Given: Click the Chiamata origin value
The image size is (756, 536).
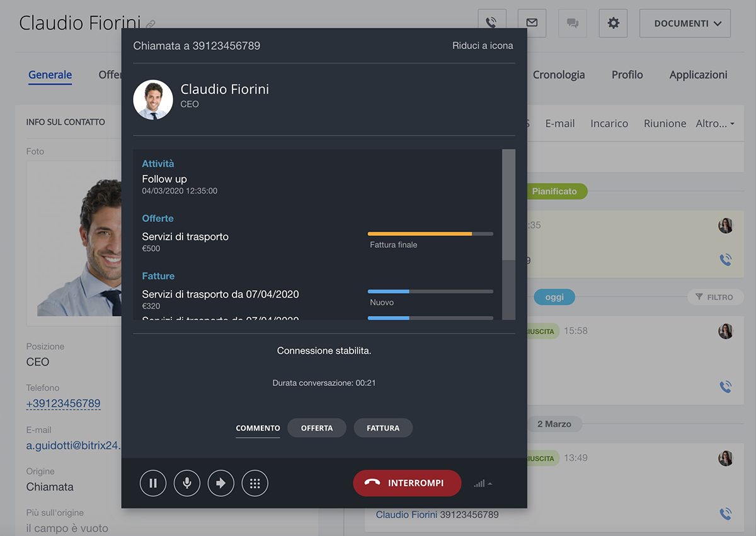Looking at the screenshot, I should coord(50,487).
